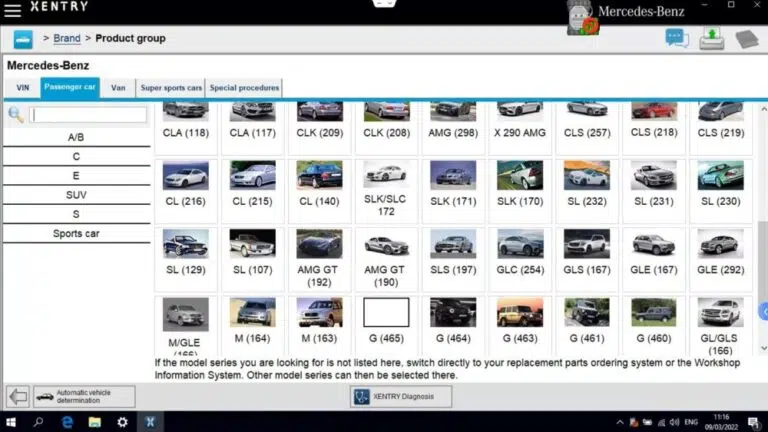Screen dimensions: 768x432
Task: Click the magnifier search icon
Action: [x=16, y=115]
